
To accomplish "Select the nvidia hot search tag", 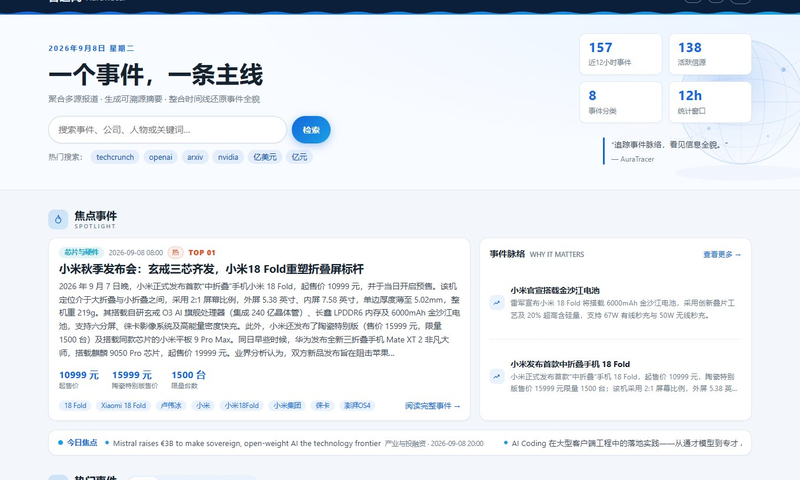I will coord(228,157).
